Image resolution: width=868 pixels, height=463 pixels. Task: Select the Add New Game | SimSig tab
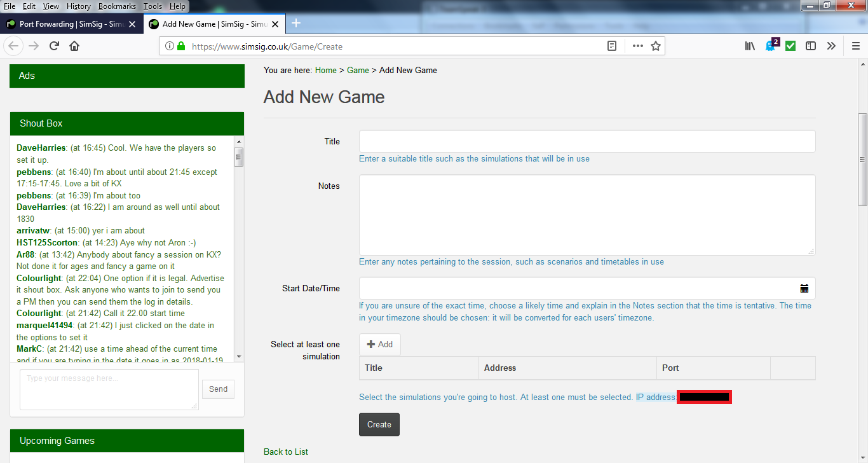click(214, 24)
